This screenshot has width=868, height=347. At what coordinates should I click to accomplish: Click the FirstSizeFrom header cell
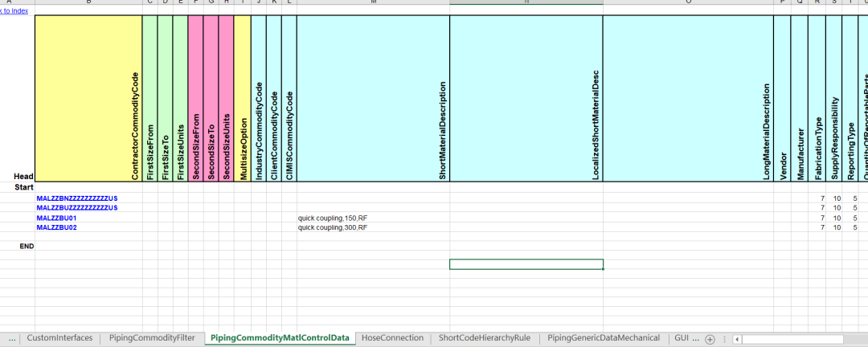(150, 98)
